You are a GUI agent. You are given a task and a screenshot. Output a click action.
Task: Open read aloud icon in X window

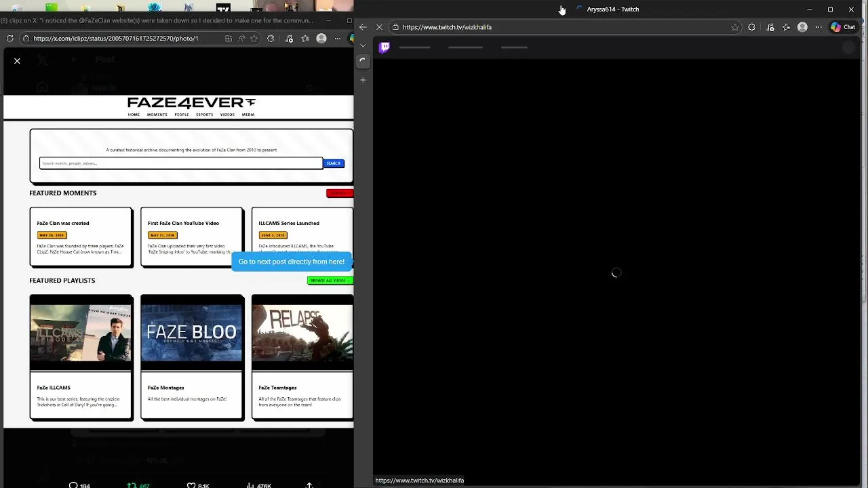click(x=241, y=39)
